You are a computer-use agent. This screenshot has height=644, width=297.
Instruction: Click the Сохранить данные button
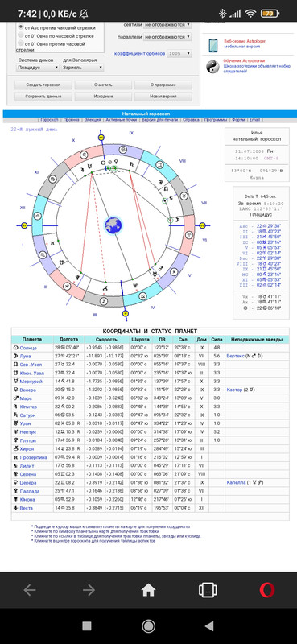43,97
